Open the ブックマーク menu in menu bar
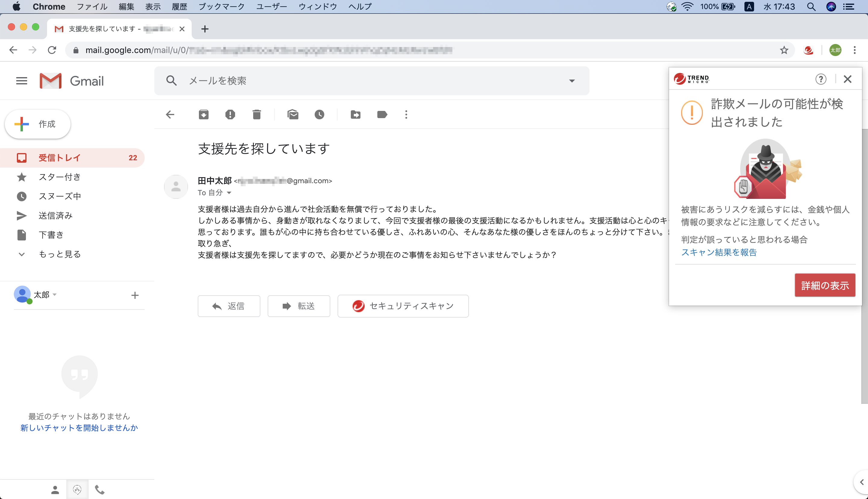868x499 pixels. point(221,7)
